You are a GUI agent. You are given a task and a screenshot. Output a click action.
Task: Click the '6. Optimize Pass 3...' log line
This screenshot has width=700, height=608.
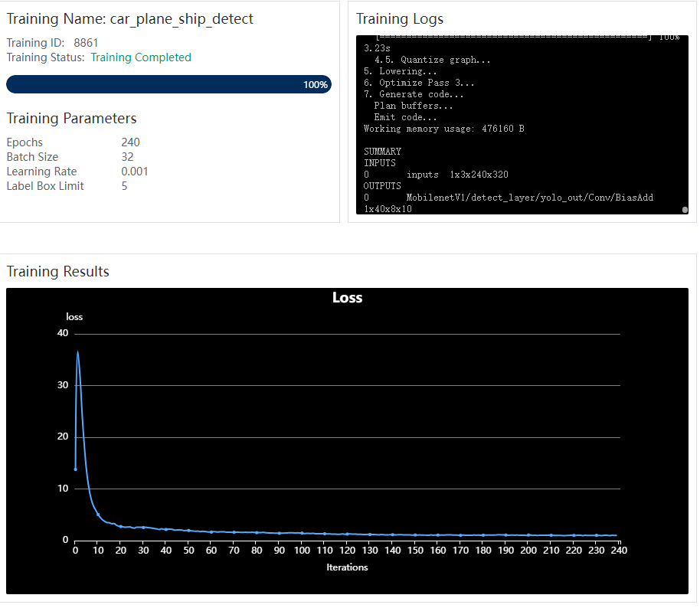(419, 83)
